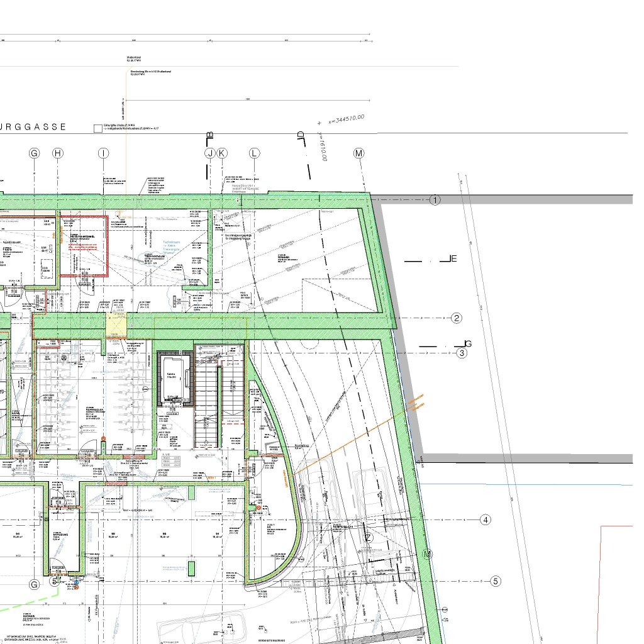Pick the yellow hatched square in the wall
This screenshot has width=644, height=644.
pyautogui.click(x=117, y=326)
